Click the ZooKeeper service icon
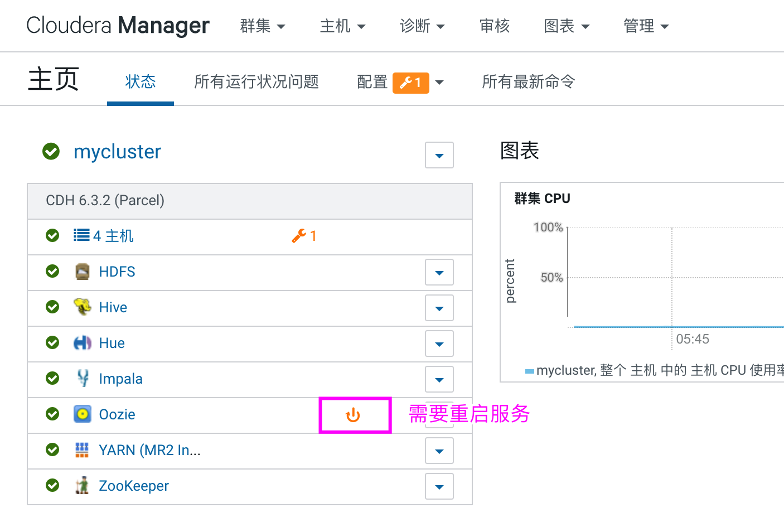784x532 pixels. click(83, 486)
